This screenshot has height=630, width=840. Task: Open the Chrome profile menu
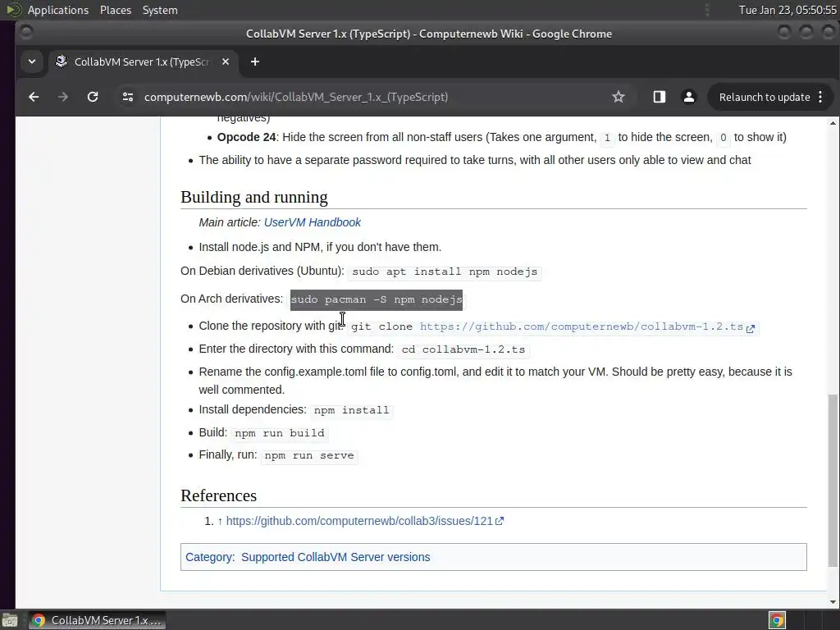[x=689, y=97]
